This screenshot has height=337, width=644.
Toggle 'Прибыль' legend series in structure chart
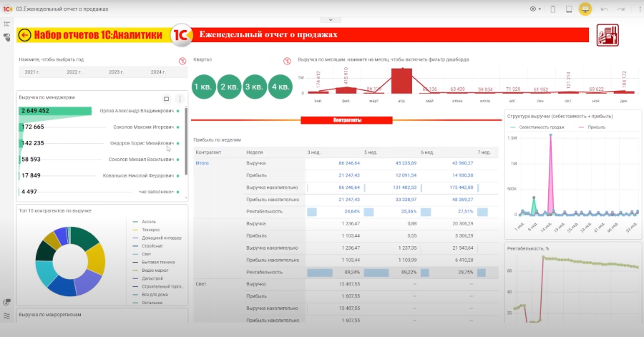pyautogui.click(x=592, y=127)
